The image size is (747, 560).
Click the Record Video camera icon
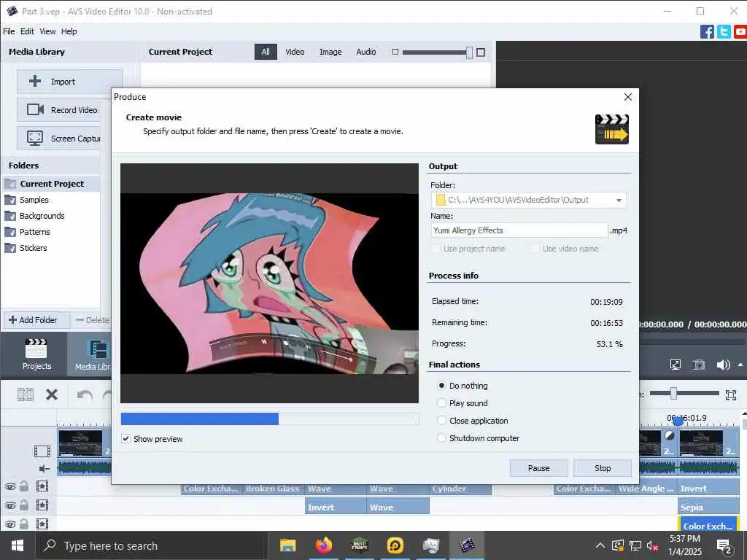[x=35, y=109]
